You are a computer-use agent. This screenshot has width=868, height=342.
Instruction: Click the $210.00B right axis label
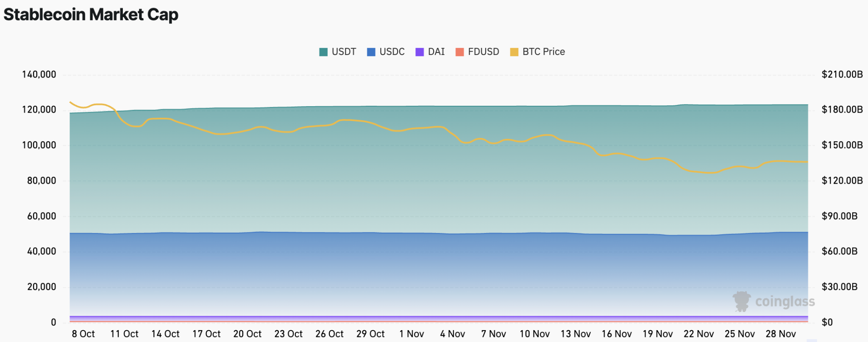point(842,74)
